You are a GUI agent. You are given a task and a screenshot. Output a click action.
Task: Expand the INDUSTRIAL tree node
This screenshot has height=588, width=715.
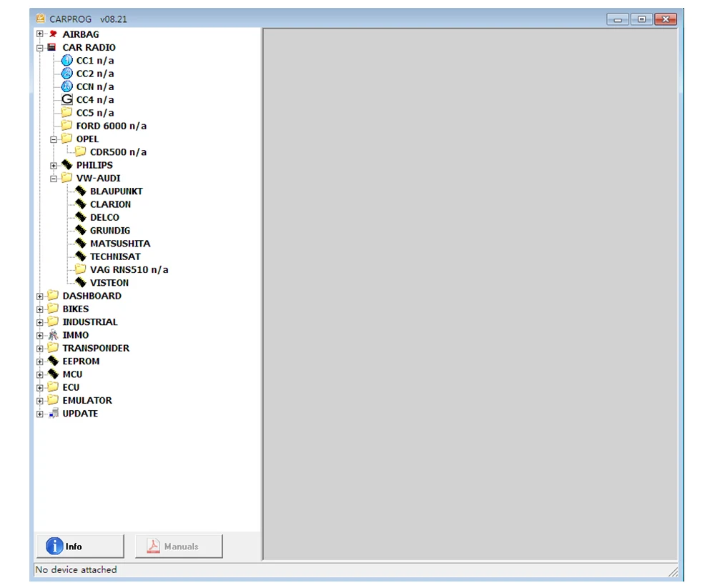(x=39, y=323)
